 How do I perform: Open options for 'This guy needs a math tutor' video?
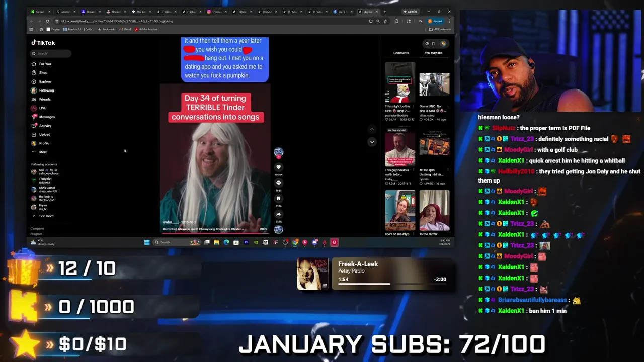click(413, 170)
